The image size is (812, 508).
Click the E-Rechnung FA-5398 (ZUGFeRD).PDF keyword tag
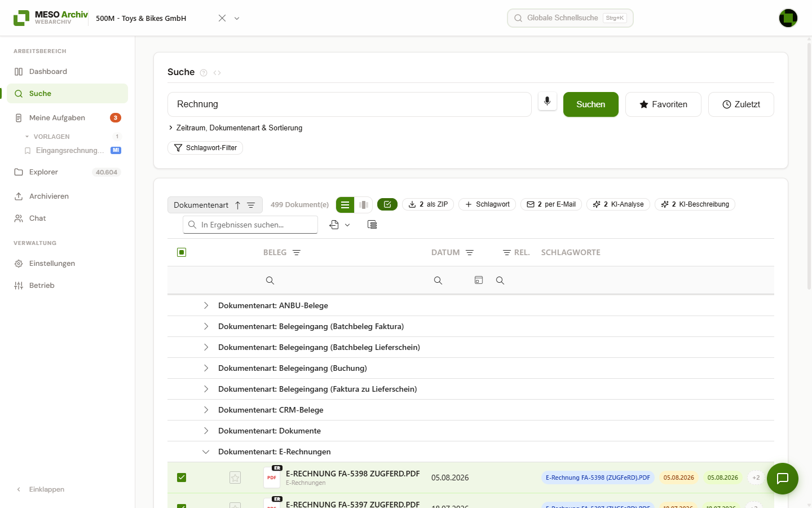598,478
